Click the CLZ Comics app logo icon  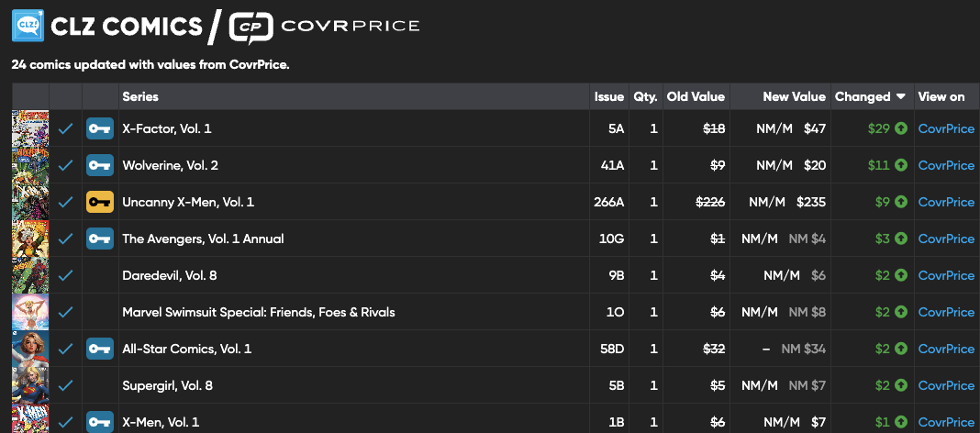click(x=28, y=26)
